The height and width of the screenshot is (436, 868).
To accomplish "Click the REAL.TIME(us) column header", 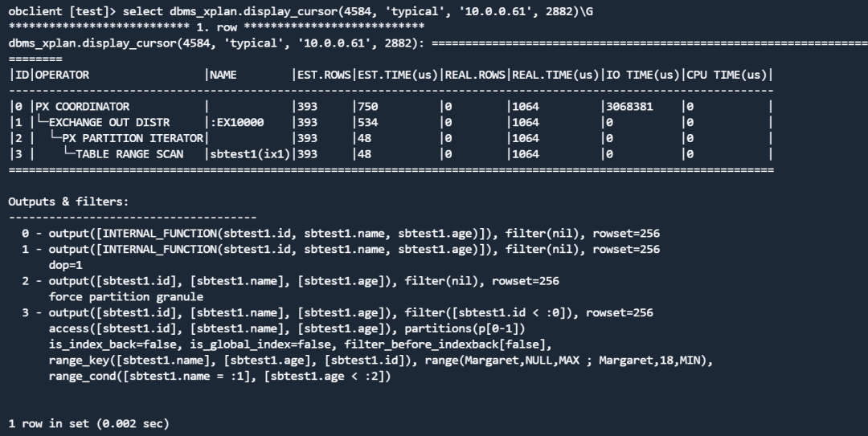I will (x=555, y=75).
